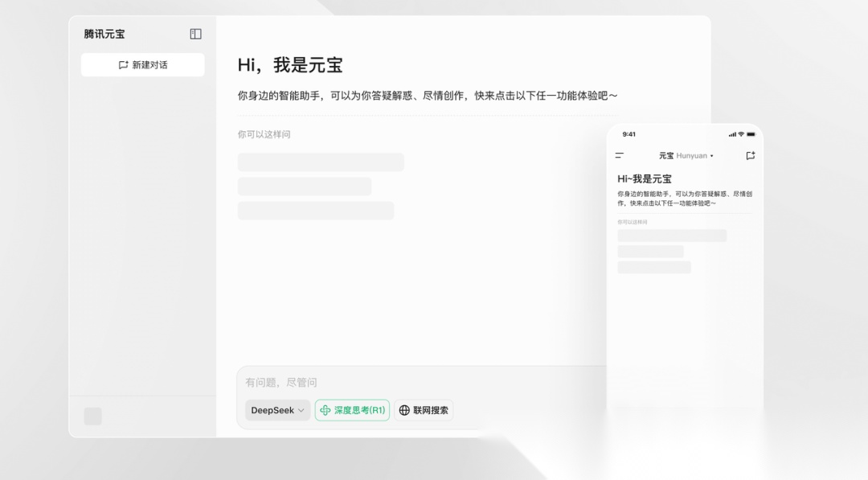Select the third suggested question placeholder
The width and height of the screenshot is (868, 480).
point(316,211)
